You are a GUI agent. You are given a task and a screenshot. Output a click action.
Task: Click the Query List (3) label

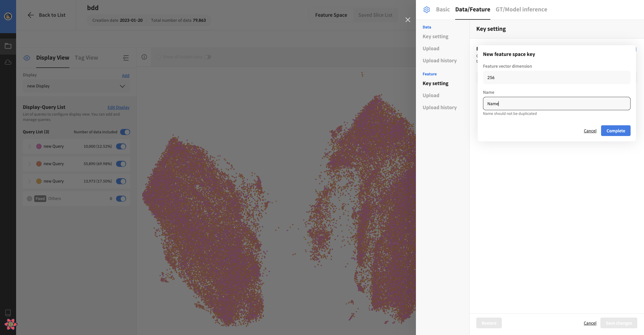click(36, 132)
